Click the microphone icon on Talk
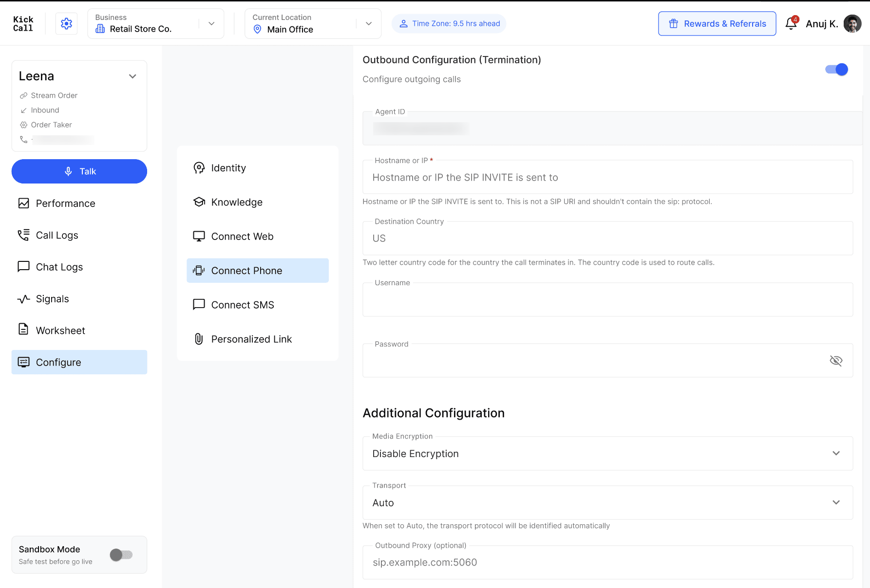Image resolution: width=870 pixels, height=588 pixels. click(x=68, y=171)
